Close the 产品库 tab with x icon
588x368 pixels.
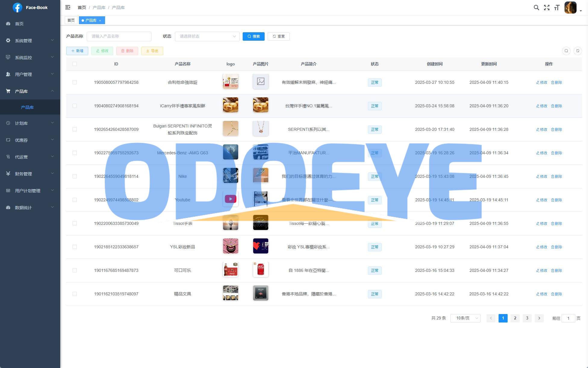click(100, 20)
